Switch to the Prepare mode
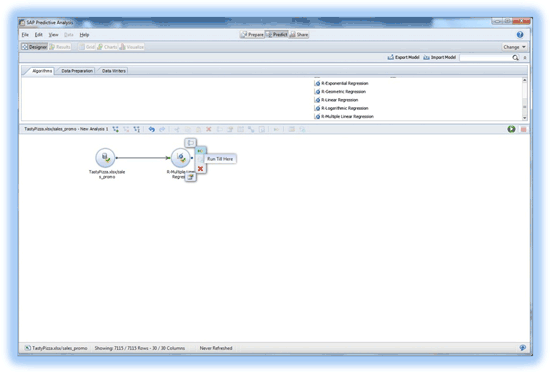 (x=252, y=34)
